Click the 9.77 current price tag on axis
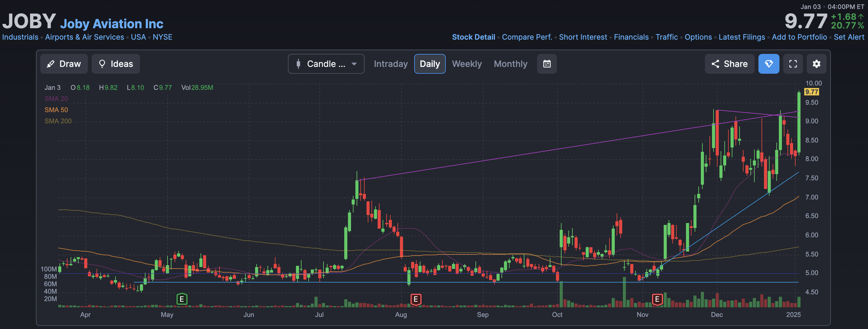This screenshot has width=868, height=329. (811, 92)
